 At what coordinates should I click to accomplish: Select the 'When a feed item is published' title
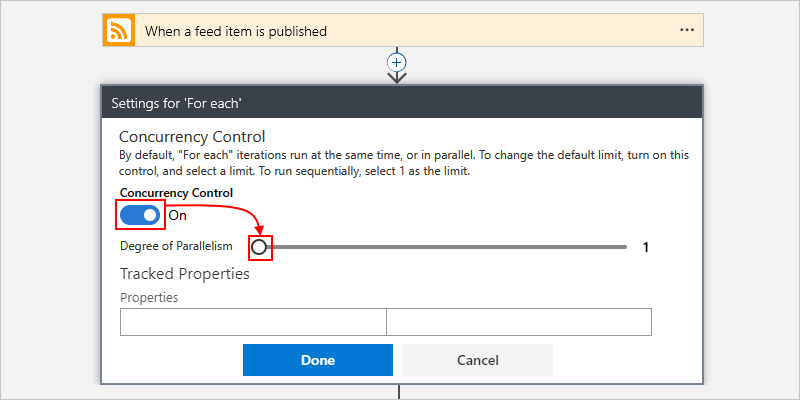(236, 31)
